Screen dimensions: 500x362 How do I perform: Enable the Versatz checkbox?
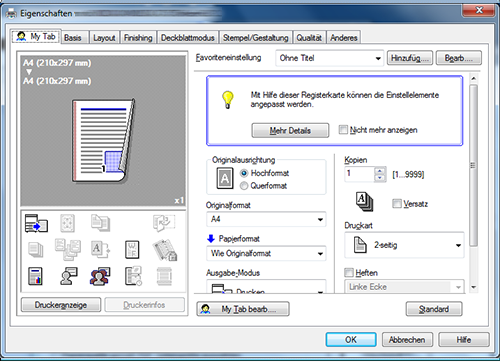[397, 203]
